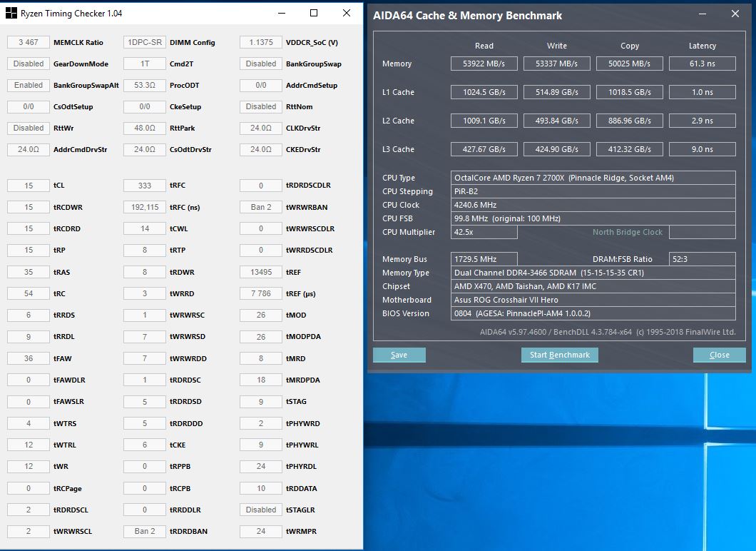Image resolution: width=756 pixels, height=551 pixels.
Task: Select the tREF value 13495 field
Action: point(261,272)
